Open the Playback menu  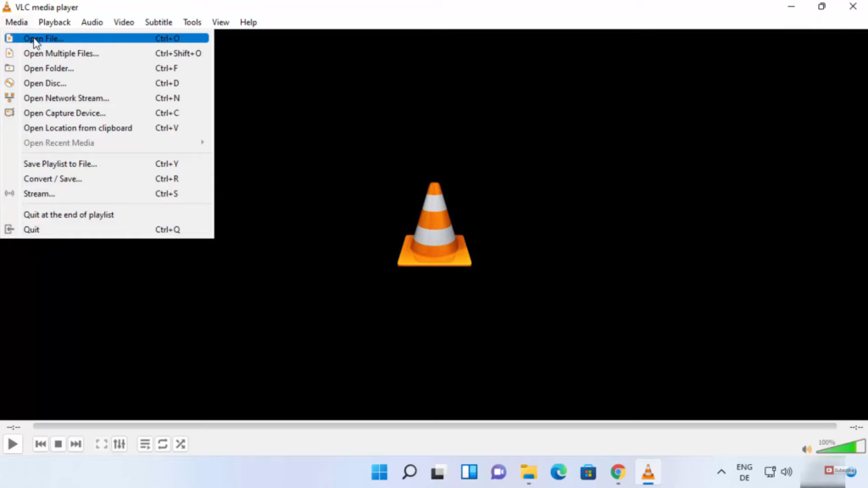pos(54,22)
